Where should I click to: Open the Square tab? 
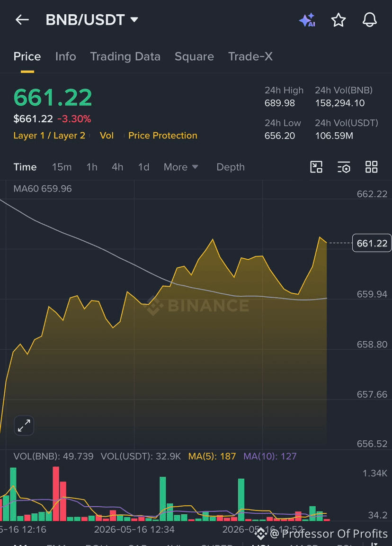click(x=194, y=56)
